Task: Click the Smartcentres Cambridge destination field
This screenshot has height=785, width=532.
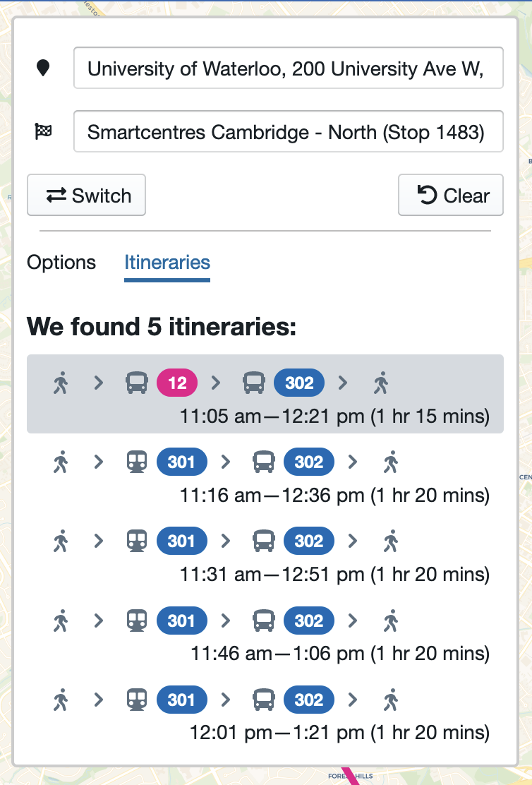Action: [x=288, y=132]
